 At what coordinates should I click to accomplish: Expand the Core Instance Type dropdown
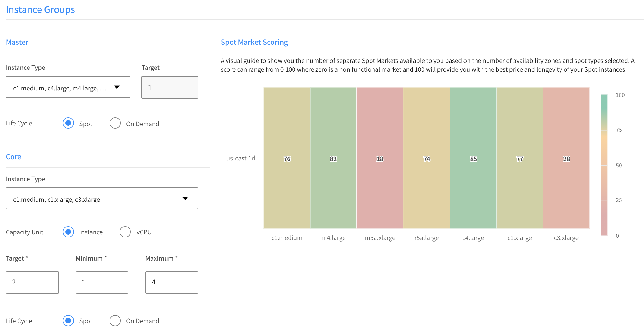(x=102, y=199)
